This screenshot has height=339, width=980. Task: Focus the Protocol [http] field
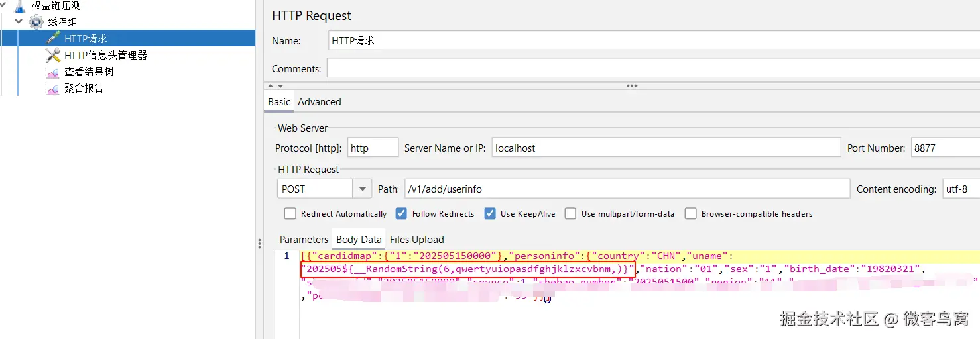pos(373,148)
